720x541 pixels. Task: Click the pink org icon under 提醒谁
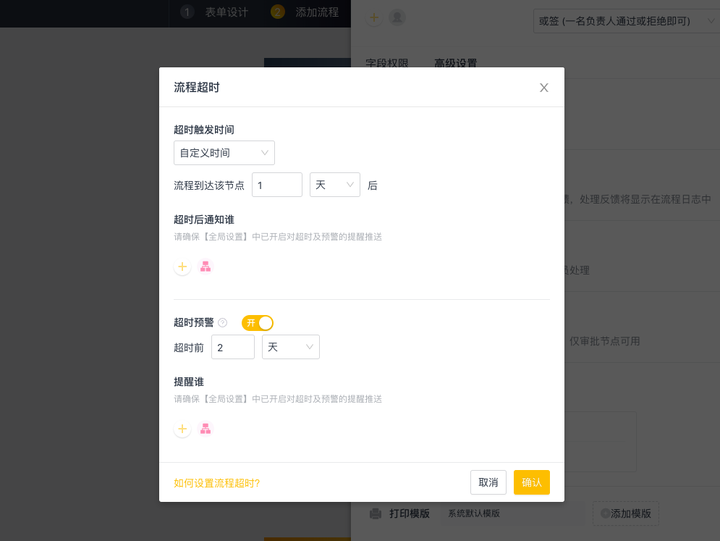point(205,429)
